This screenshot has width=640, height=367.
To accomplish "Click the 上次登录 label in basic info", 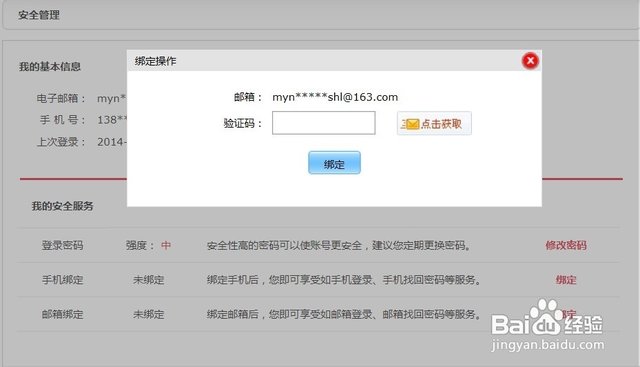I will click(61, 142).
